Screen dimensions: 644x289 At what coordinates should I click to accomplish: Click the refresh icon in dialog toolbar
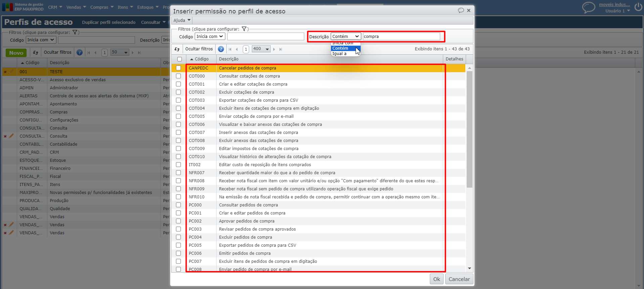pyautogui.click(x=177, y=49)
